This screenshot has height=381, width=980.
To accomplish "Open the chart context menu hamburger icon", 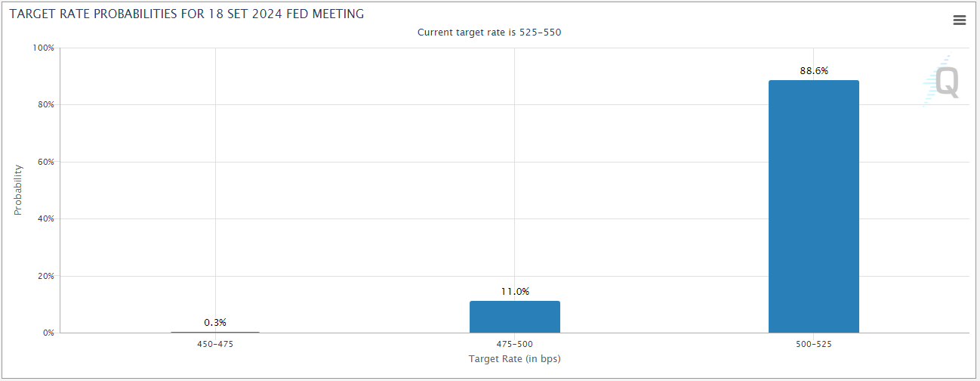I will coord(960,20).
